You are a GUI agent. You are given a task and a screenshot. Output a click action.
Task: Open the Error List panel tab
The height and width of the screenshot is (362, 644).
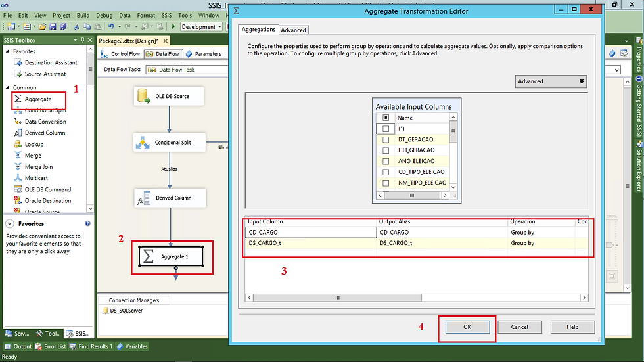pos(51,346)
